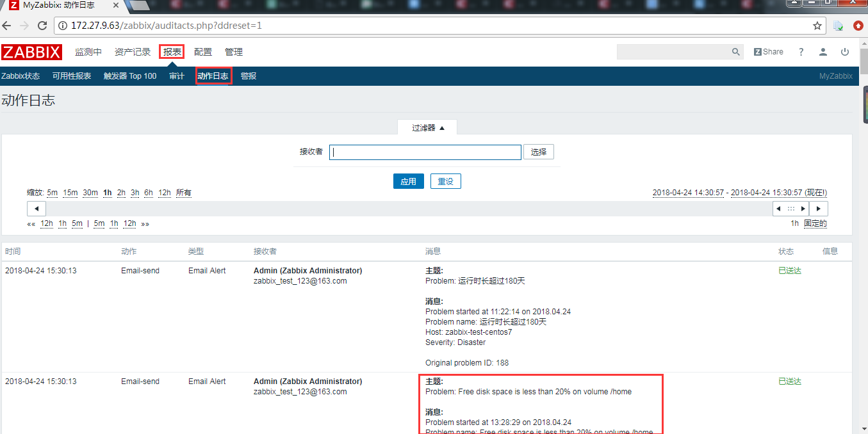868x434 pixels.
Task: Click the time range 2018-04-24 link
Action: coord(688,193)
